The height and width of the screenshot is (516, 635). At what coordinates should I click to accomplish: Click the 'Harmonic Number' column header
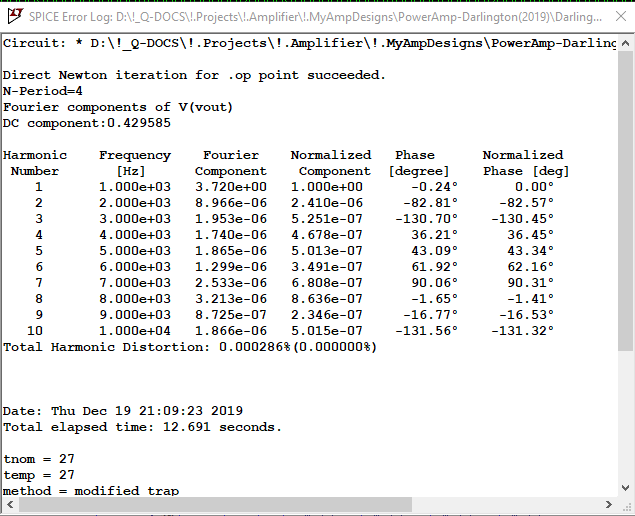[35, 163]
